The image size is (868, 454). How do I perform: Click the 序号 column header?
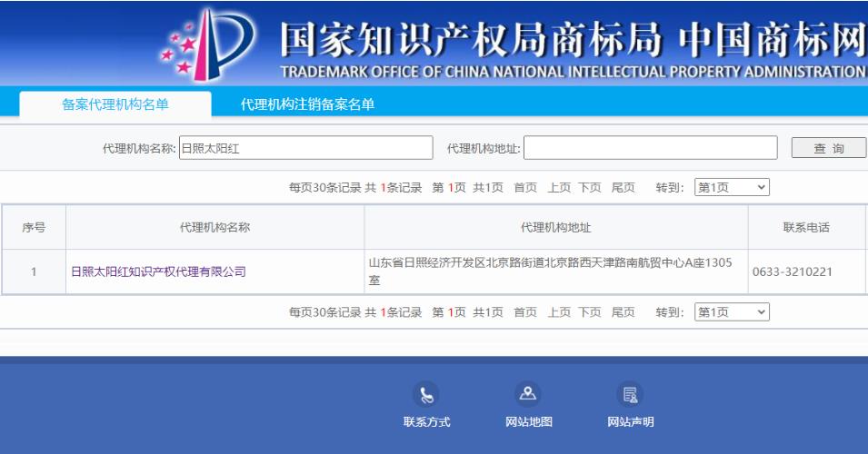pos(34,227)
